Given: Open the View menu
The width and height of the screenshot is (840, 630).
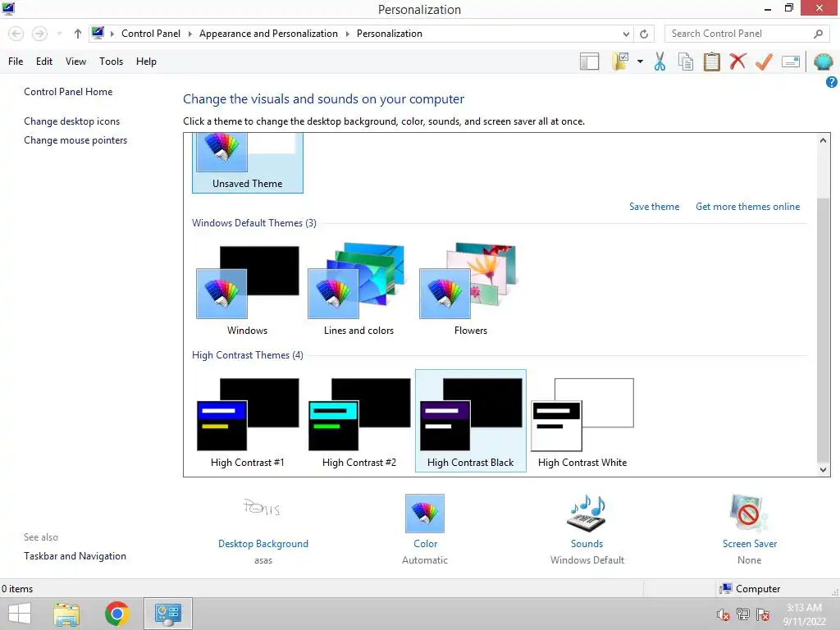Looking at the screenshot, I should click(75, 62).
